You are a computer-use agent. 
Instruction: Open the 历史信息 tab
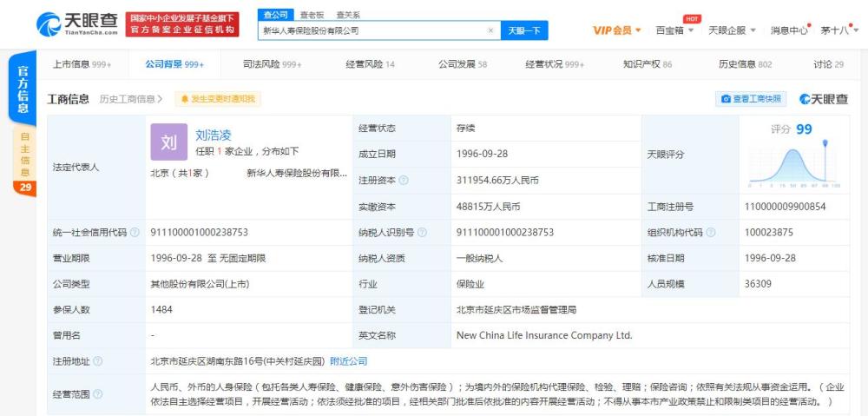click(745, 64)
